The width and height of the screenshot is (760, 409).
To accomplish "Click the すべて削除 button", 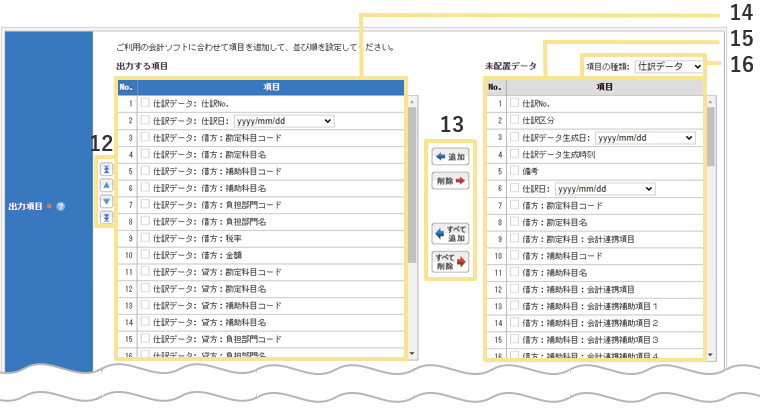I will click(449, 262).
